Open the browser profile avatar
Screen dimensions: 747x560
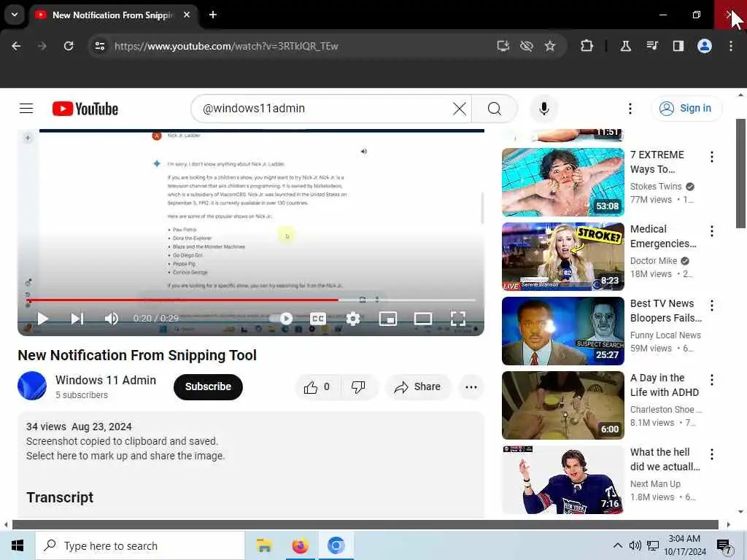(x=704, y=46)
